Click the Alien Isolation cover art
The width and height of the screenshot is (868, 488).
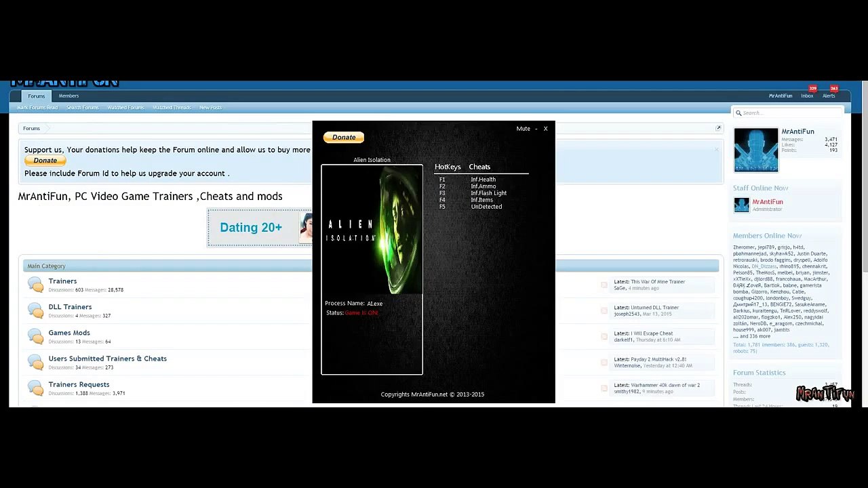point(372,230)
